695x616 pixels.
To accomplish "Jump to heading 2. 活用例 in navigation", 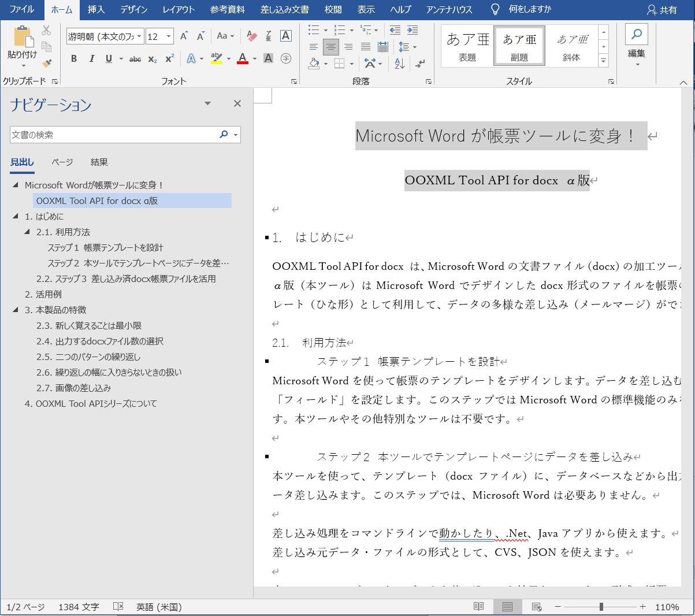I will (43, 294).
